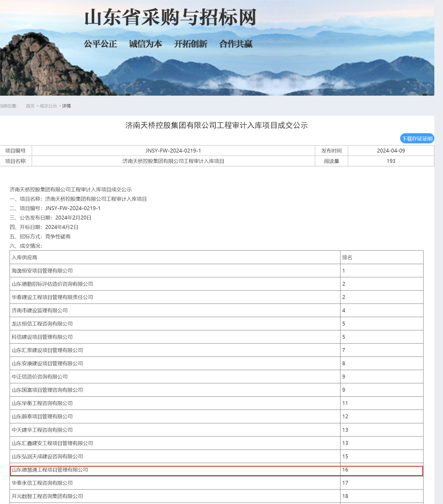Select the project number JNSY-FW-2024-0219-1 cell
The height and width of the screenshot is (504, 443).
click(173, 151)
